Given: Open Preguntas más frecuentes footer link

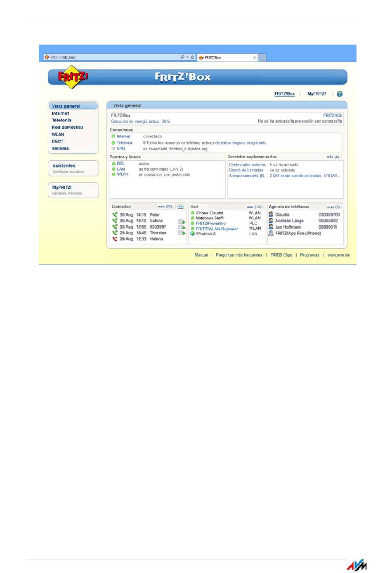Looking at the screenshot, I should [x=239, y=255].
